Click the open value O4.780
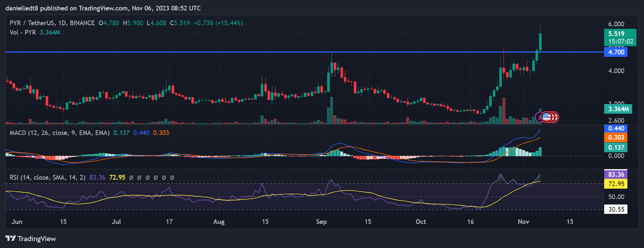This screenshot has height=248, width=644. point(109,23)
